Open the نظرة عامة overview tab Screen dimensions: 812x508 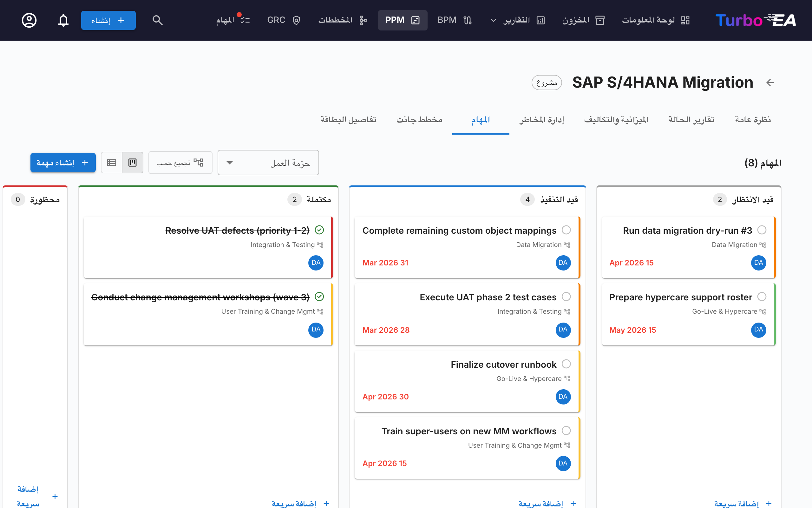click(x=753, y=120)
